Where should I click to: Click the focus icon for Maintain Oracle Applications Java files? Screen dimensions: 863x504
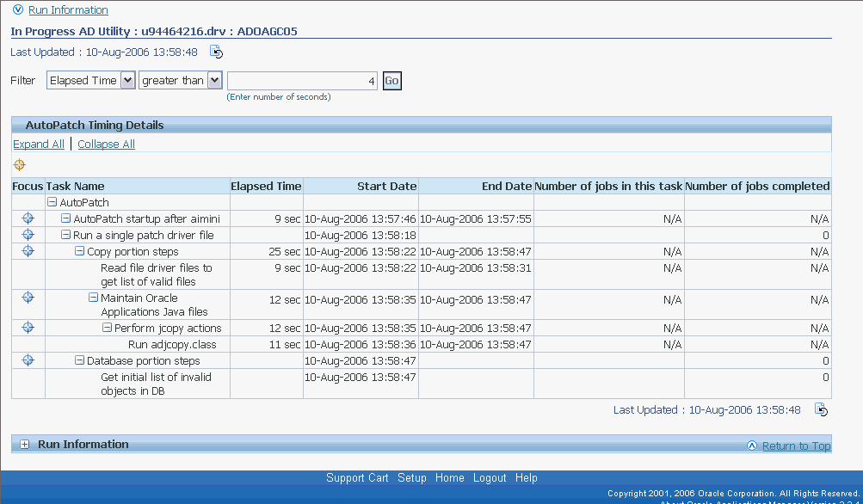click(x=28, y=298)
